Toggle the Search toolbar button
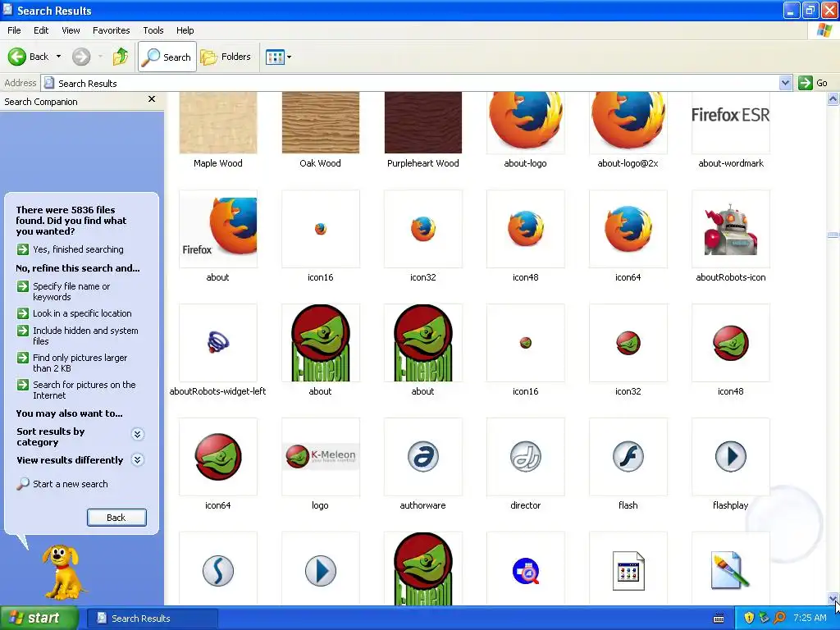The image size is (840, 630). [x=167, y=57]
